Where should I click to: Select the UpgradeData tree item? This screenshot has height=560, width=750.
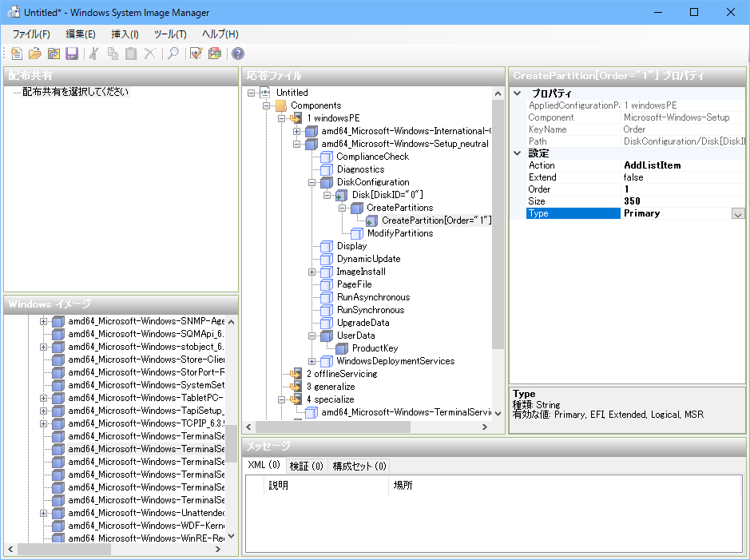pyautogui.click(x=363, y=323)
